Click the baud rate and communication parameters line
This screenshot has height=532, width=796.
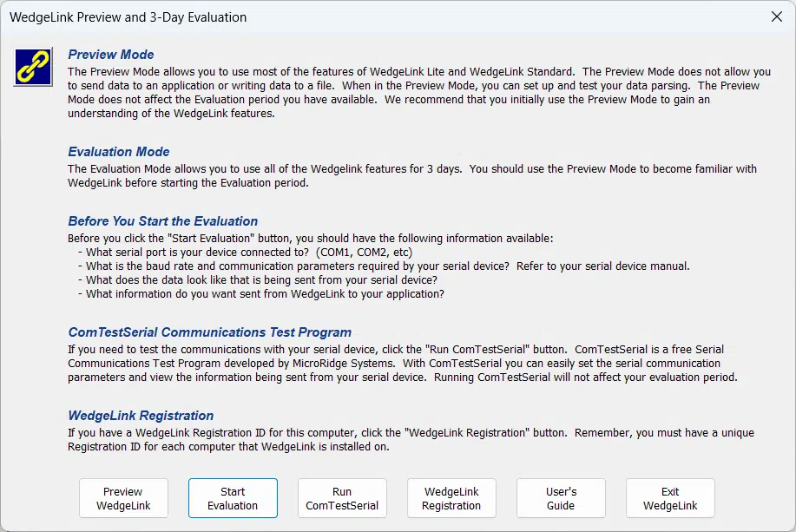point(384,266)
